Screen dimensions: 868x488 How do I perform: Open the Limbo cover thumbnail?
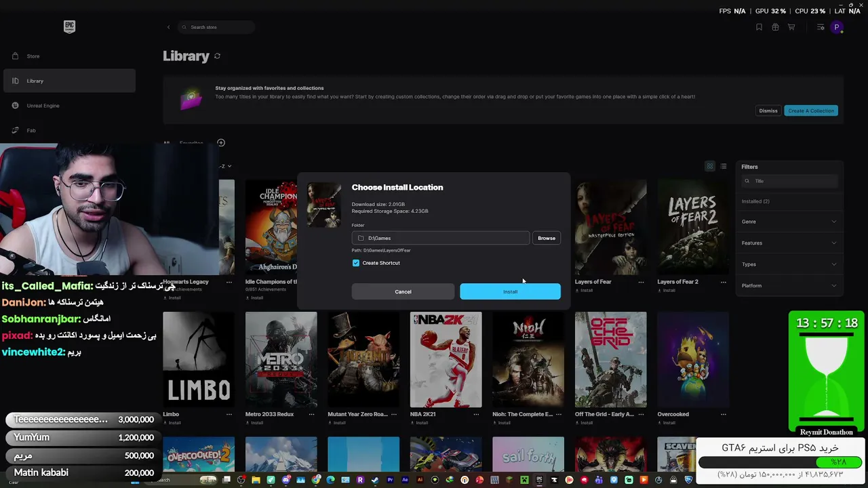[199, 360]
